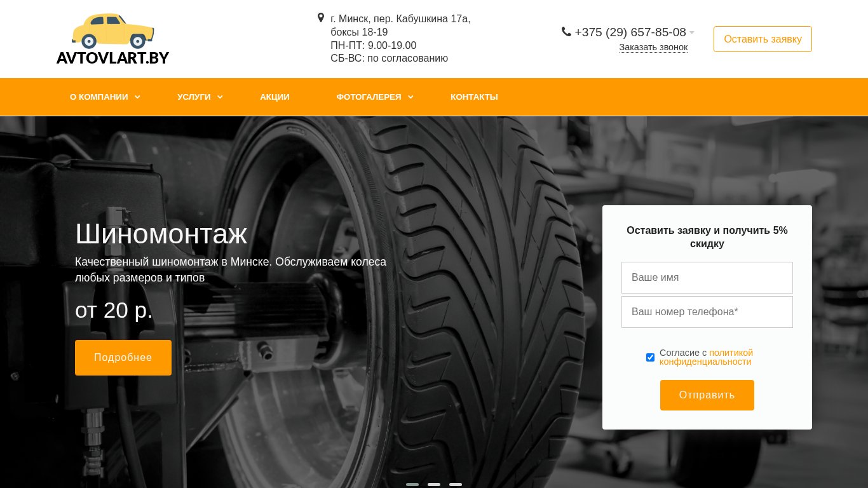Toggle the privacy policy consent checkbox
Image resolution: width=868 pixels, height=488 pixels.
[650, 357]
